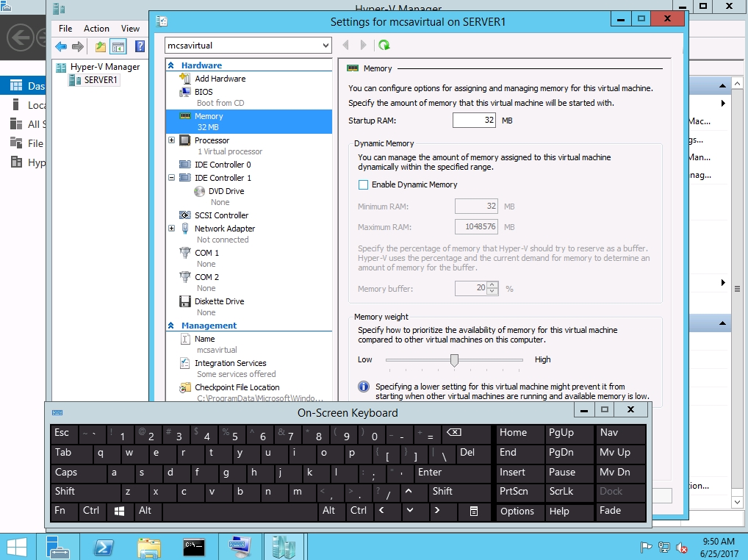
Task: Enable the Dynamic Memory checkbox
Action: [x=363, y=184]
